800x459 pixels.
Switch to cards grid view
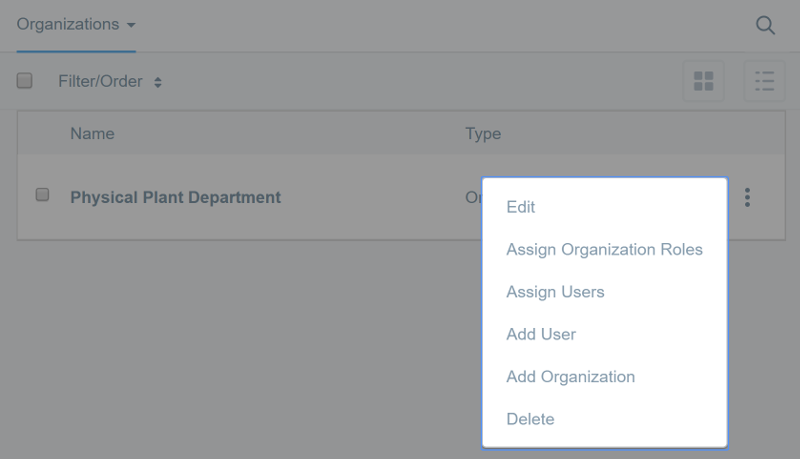pyautogui.click(x=704, y=81)
